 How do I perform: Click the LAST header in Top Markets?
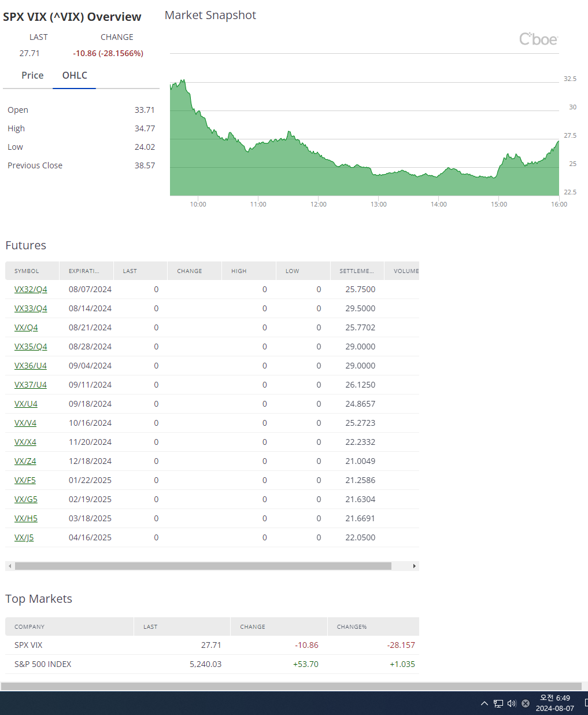click(182, 626)
